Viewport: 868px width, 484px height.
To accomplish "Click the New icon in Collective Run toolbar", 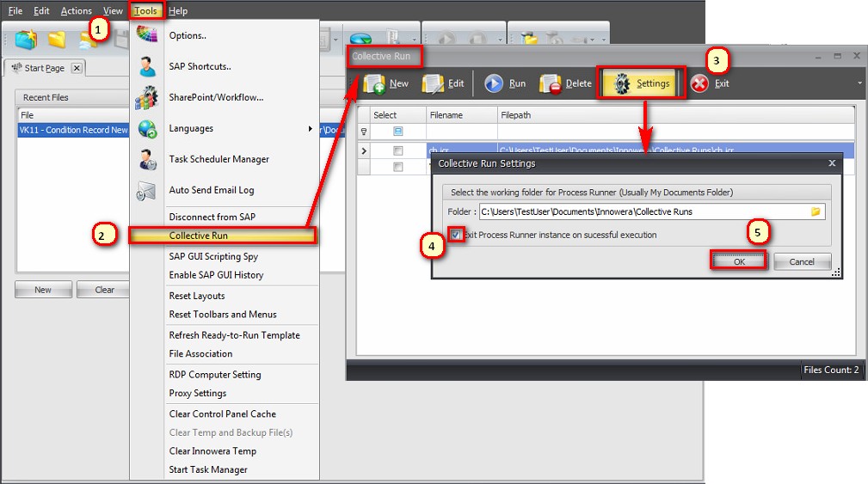I will 375,83.
